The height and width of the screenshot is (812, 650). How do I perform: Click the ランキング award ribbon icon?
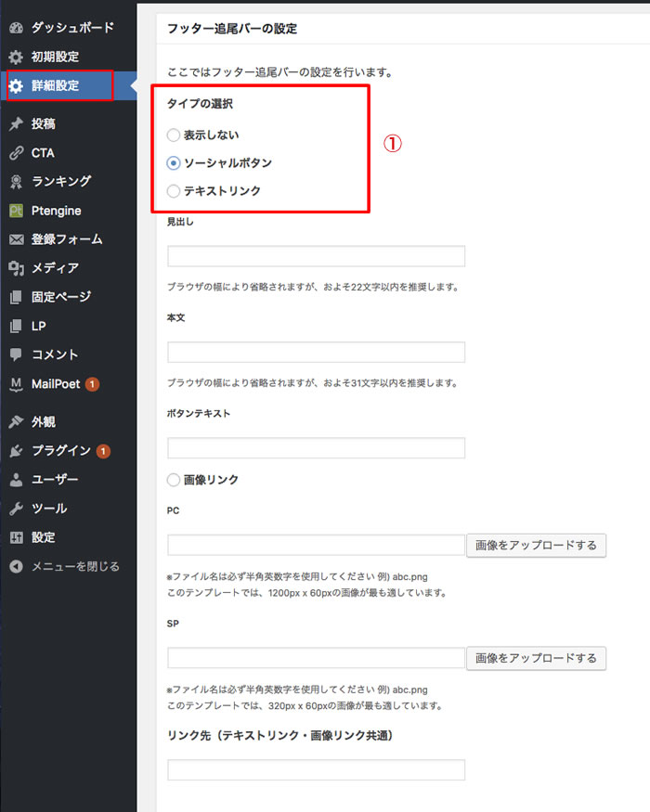[x=16, y=181]
